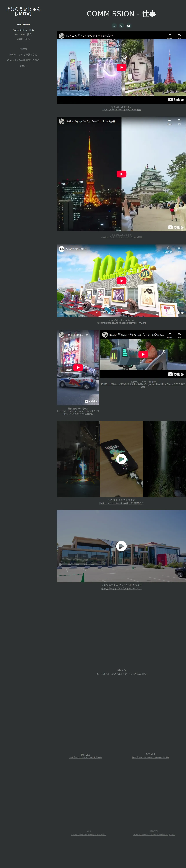Image resolution: width=186 pixels, height=868 pixels.
Task: Open the 花王『ふろ水ワンダー』Twitter広告映像 link
Action: click(x=151, y=757)
